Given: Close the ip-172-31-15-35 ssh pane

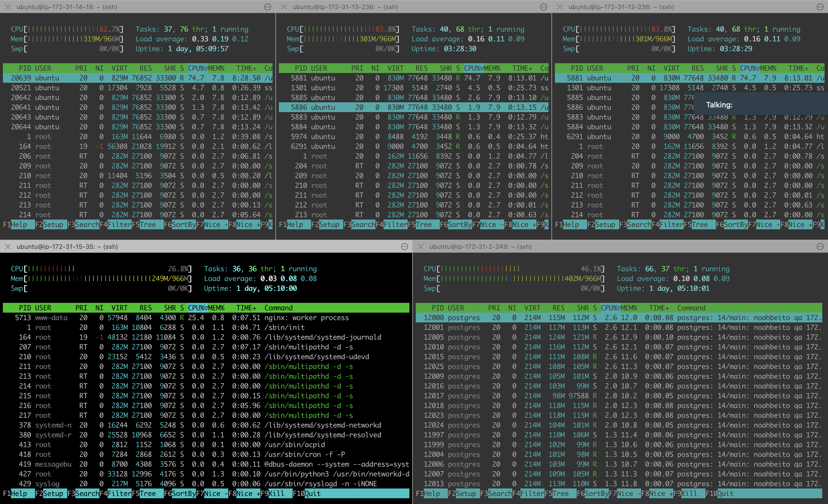Looking at the screenshot, I should [8, 247].
